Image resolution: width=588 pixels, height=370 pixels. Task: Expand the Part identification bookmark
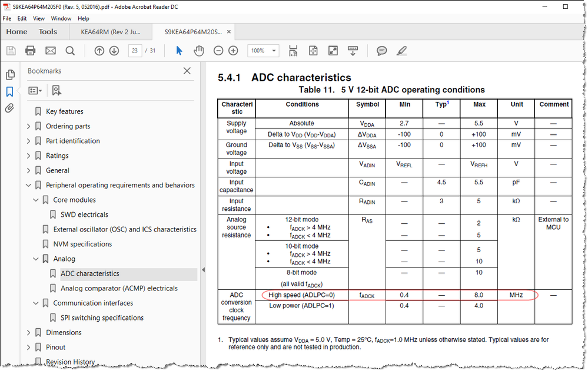28,141
